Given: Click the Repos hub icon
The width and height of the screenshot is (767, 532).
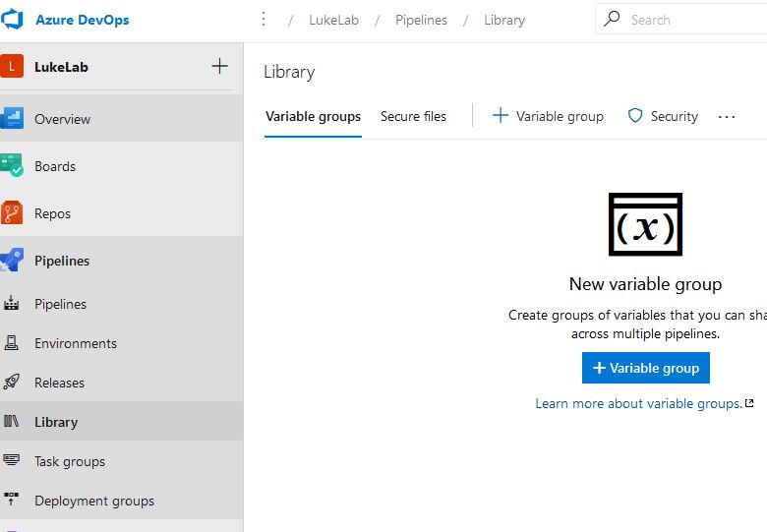Looking at the screenshot, I should 12,212.
